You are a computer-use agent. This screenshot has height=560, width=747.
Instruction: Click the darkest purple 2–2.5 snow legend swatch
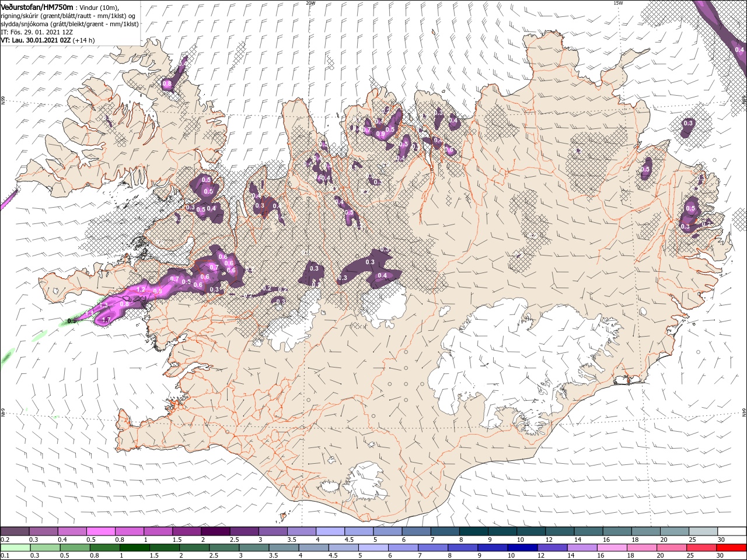click(215, 531)
